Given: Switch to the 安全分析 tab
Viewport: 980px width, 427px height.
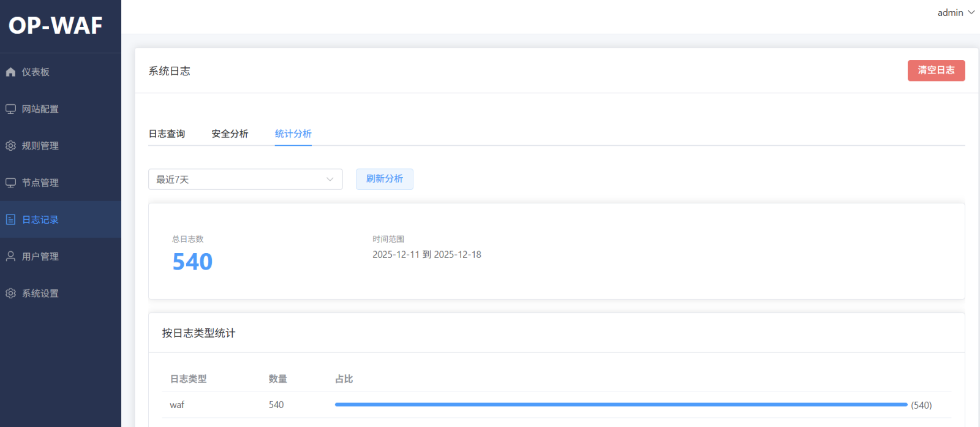Looking at the screenshot, I should 230,134.
